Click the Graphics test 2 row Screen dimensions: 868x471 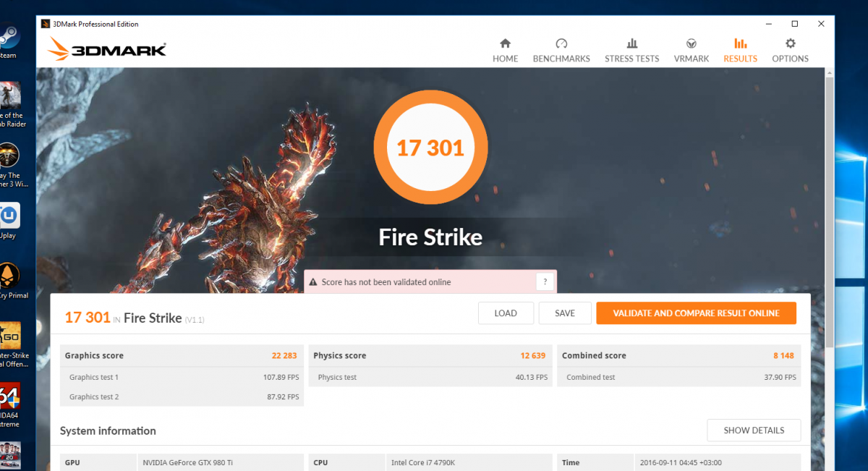pos(182,396)
